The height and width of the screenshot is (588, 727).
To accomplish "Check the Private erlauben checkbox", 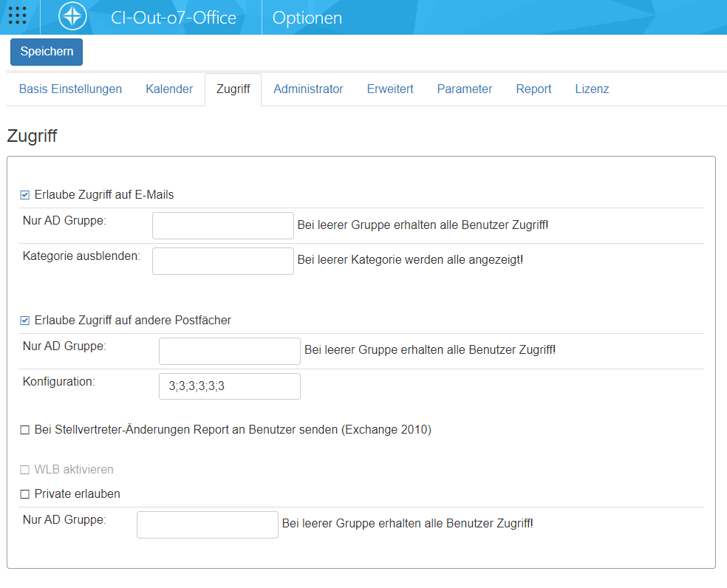I will 25,493.
